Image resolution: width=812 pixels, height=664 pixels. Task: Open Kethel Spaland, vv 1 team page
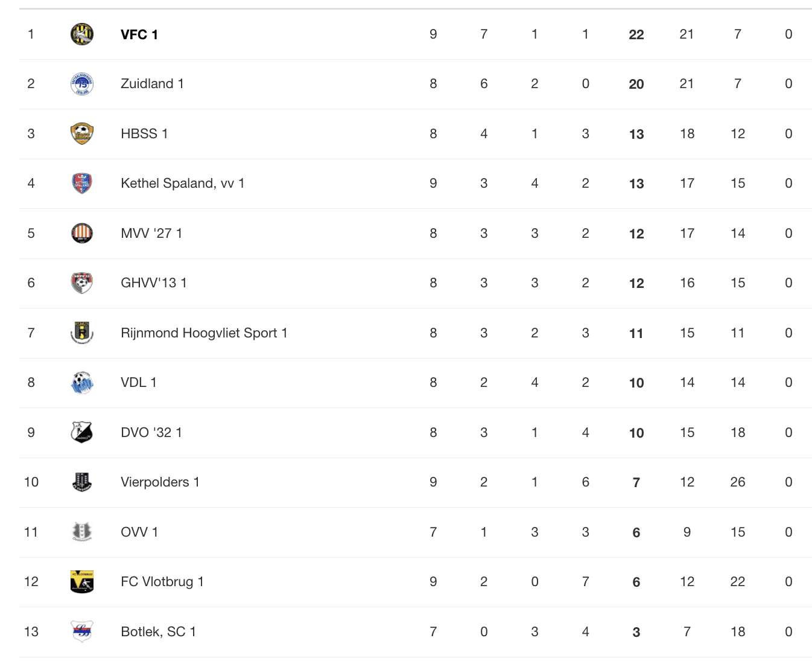pos(182,184)
